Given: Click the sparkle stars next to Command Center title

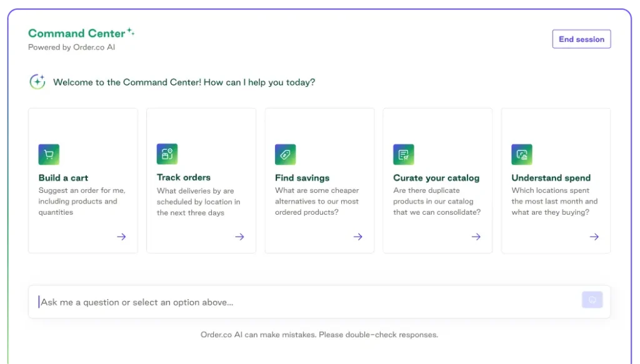Looking at the screenshot, I should pyautogui.click(x=131, y=31).
